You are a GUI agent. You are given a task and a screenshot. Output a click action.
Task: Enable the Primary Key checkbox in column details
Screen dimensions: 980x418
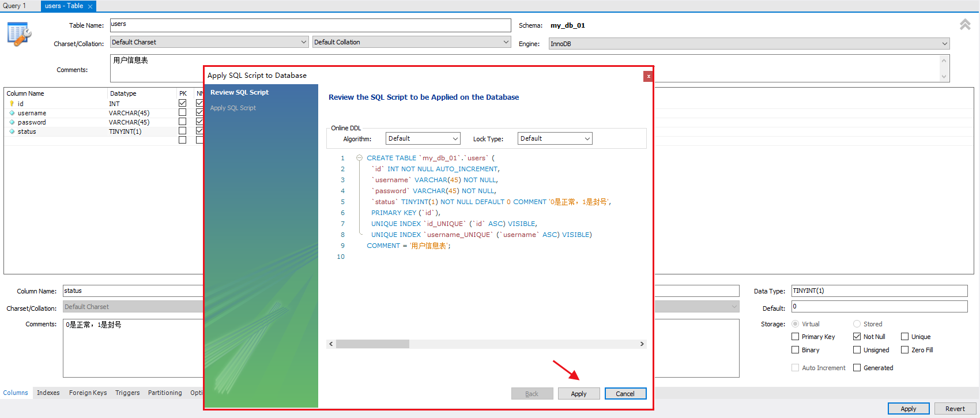click(796, 337)
